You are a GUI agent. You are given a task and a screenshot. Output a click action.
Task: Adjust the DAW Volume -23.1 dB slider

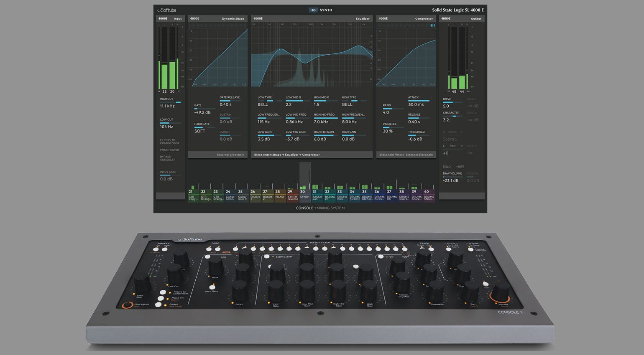[453, 177]
